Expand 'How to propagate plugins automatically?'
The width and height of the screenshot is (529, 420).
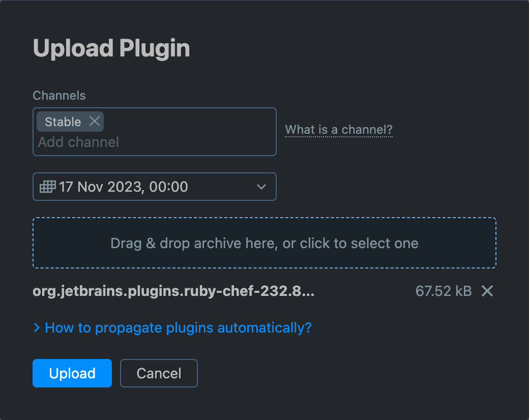click(177, 328)
